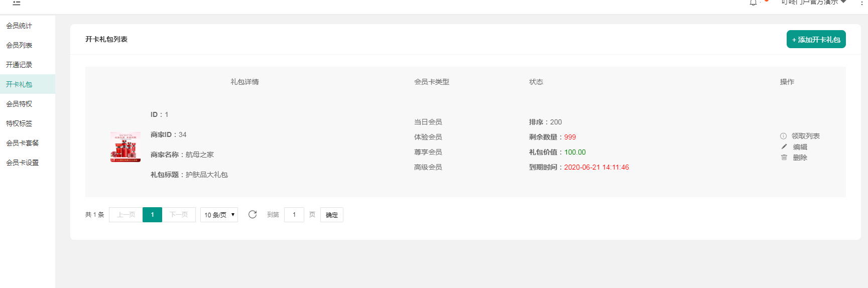
Task: Click the pencil icon next to 编辑
Action: pyautogui.click(x=784, y=147)
